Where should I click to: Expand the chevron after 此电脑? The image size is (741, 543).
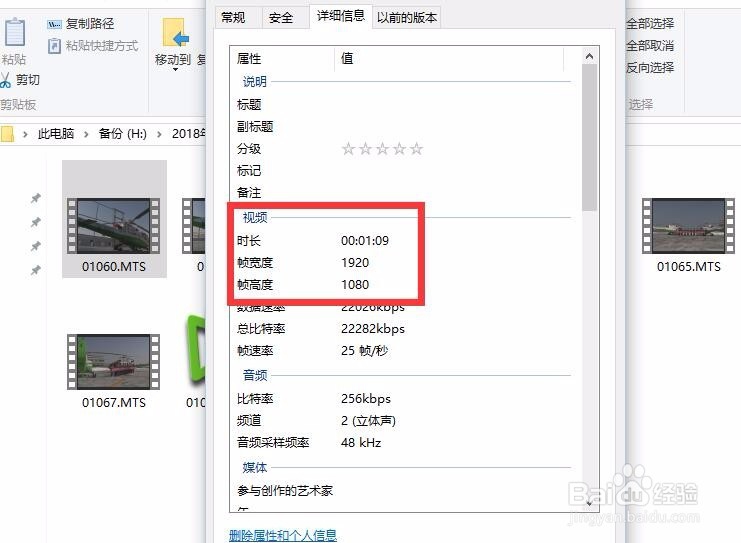pyautogui.click(x=86, y=134)
